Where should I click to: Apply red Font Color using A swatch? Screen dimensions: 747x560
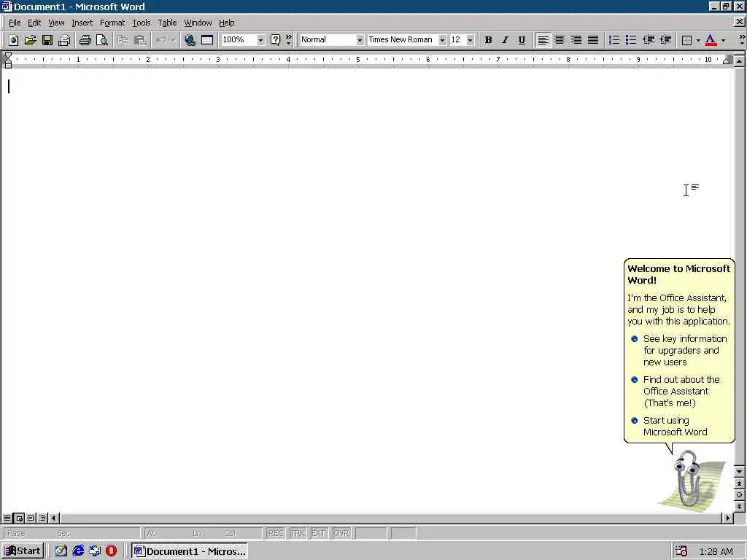point(711,40)
